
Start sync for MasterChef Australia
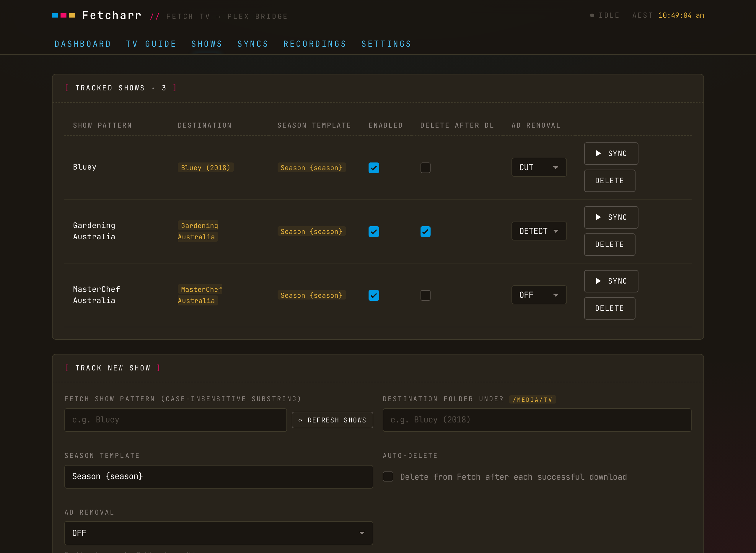(x=611, y=281)
